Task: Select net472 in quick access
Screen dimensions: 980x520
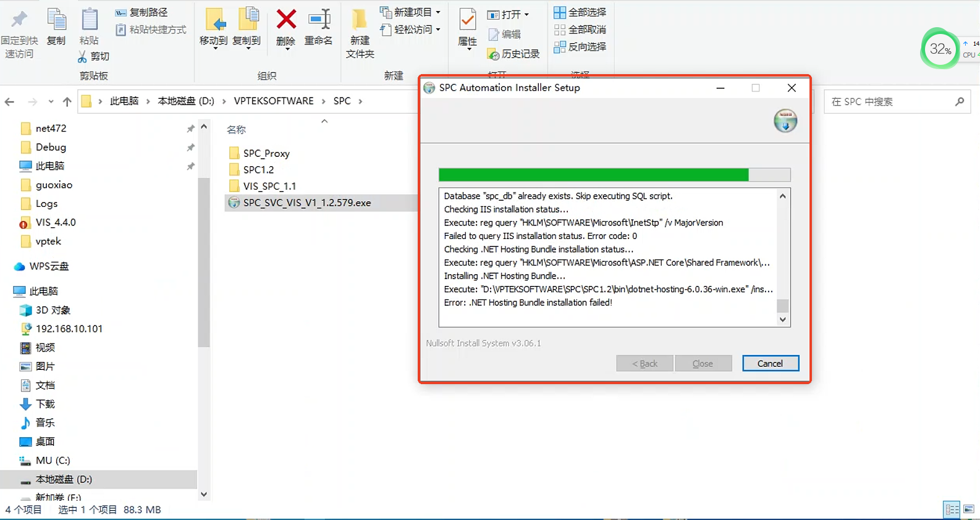Action: point(51,128)
